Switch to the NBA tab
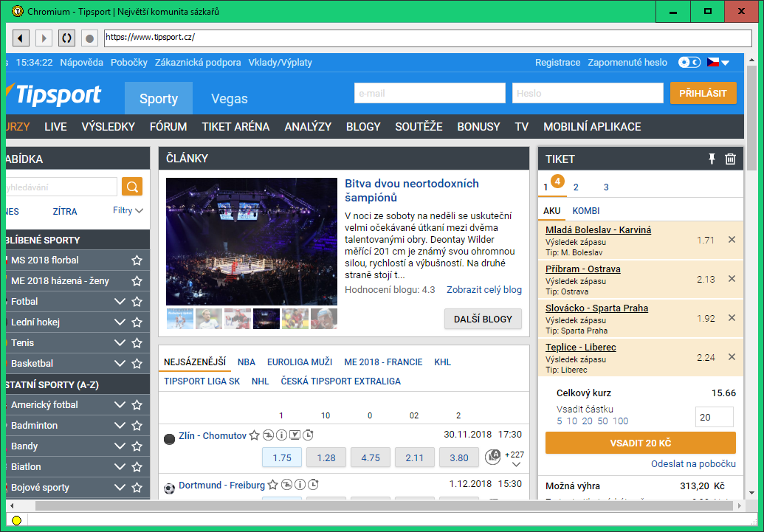Image resolution: width=764 pixels, height=532 pixels. (x=247, y=362)
